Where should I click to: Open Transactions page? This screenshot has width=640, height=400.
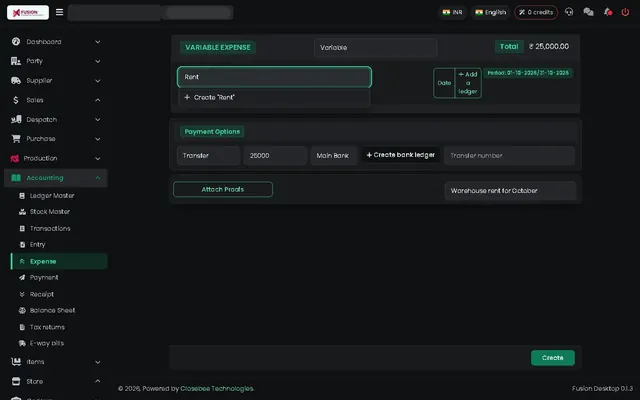(x=50, y=228)
